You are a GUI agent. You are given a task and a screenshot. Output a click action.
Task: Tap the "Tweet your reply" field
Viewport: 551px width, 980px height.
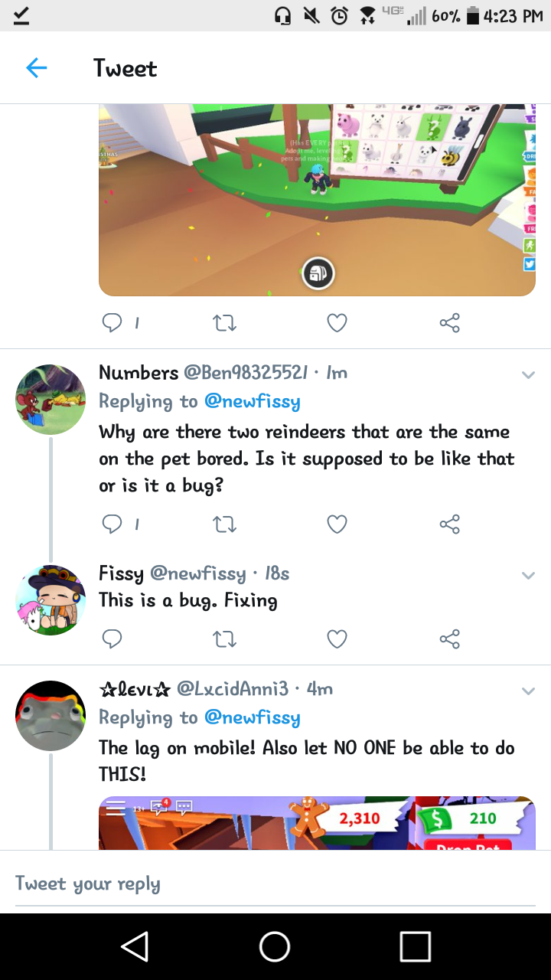click(x=275, y=884)
